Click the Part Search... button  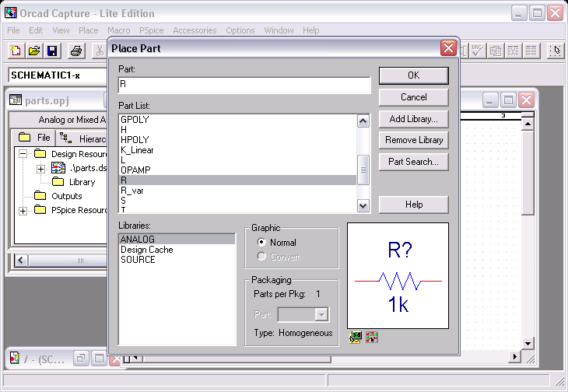414,162
